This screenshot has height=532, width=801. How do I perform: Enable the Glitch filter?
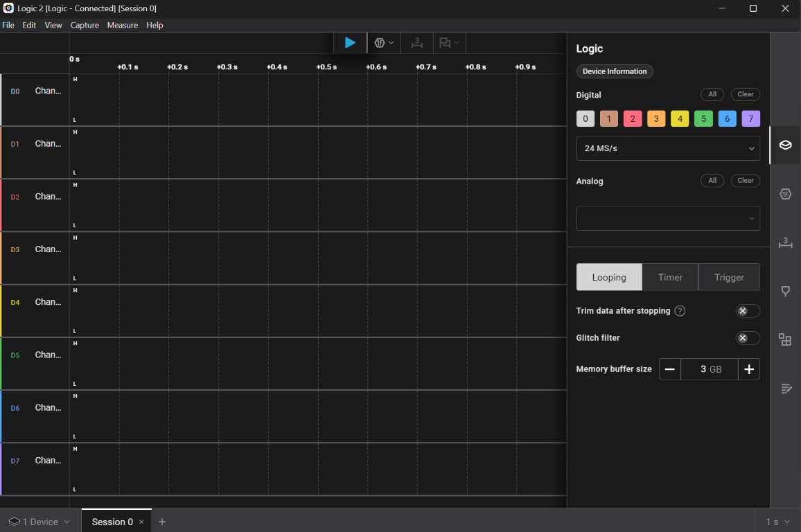click(748, 337)
